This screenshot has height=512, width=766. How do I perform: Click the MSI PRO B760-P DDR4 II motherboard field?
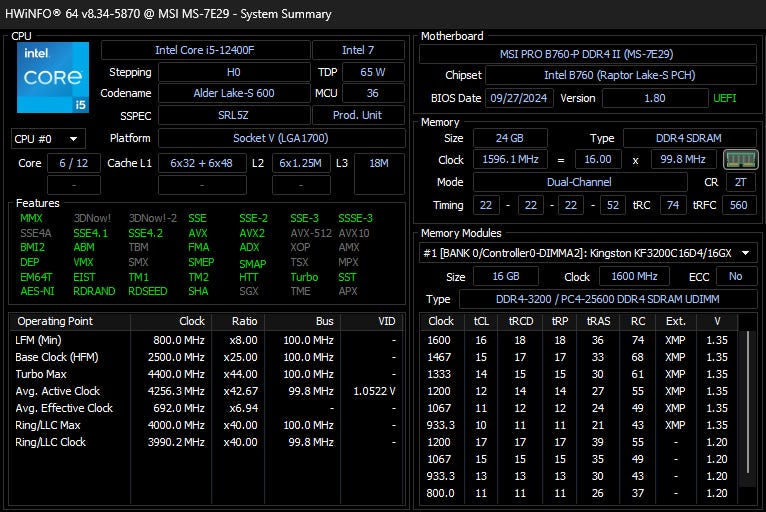(587, 54)
